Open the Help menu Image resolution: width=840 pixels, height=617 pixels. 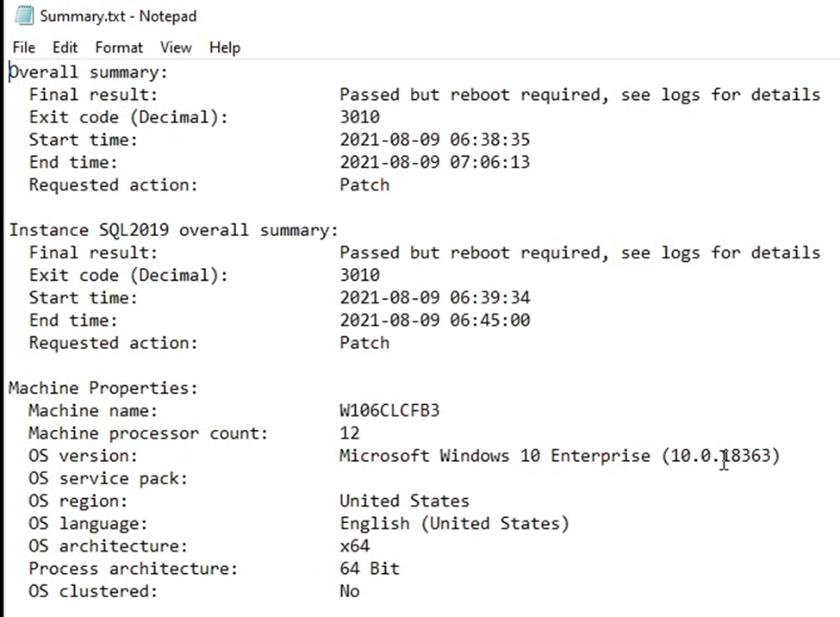point(225,47)
